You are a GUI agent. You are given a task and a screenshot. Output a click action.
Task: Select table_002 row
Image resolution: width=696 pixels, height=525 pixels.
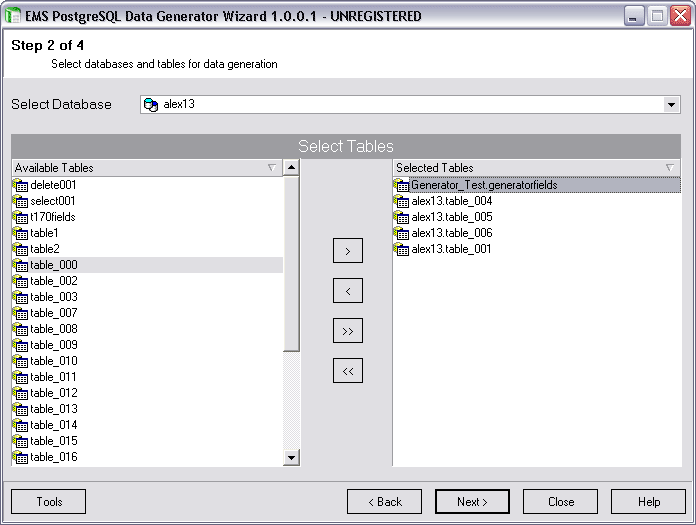tap(147, 281)
